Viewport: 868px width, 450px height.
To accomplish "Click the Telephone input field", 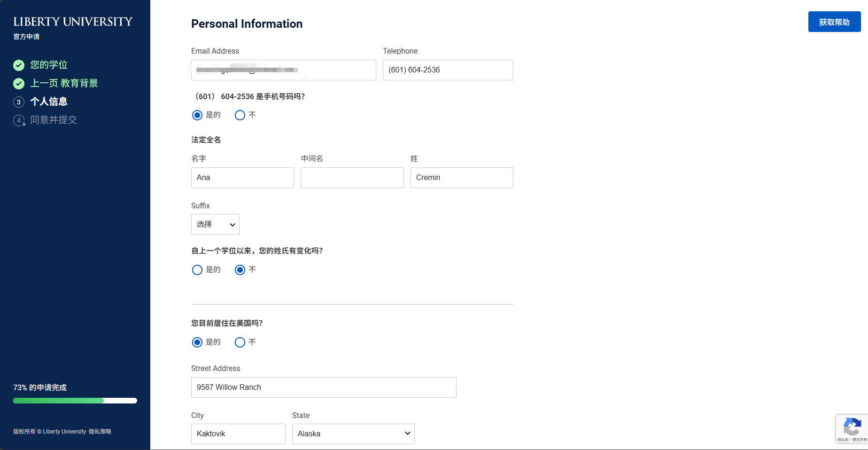I will click(448, 70).
